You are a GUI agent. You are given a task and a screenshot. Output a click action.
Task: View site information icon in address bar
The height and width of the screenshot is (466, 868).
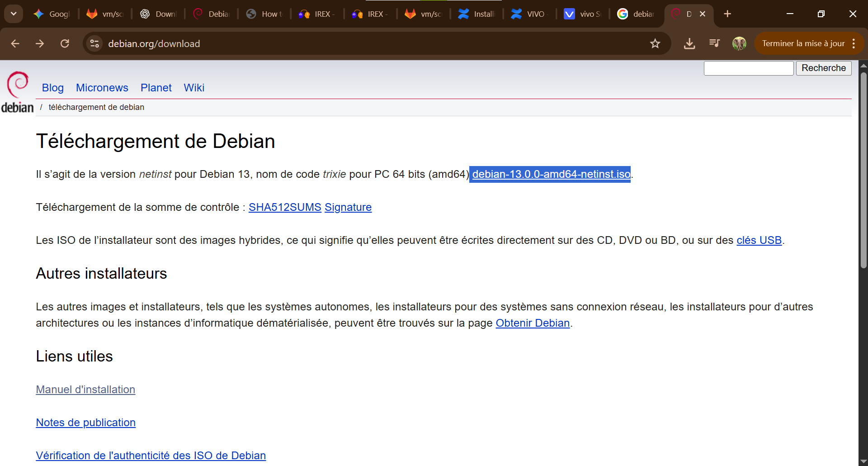point(94,43)
